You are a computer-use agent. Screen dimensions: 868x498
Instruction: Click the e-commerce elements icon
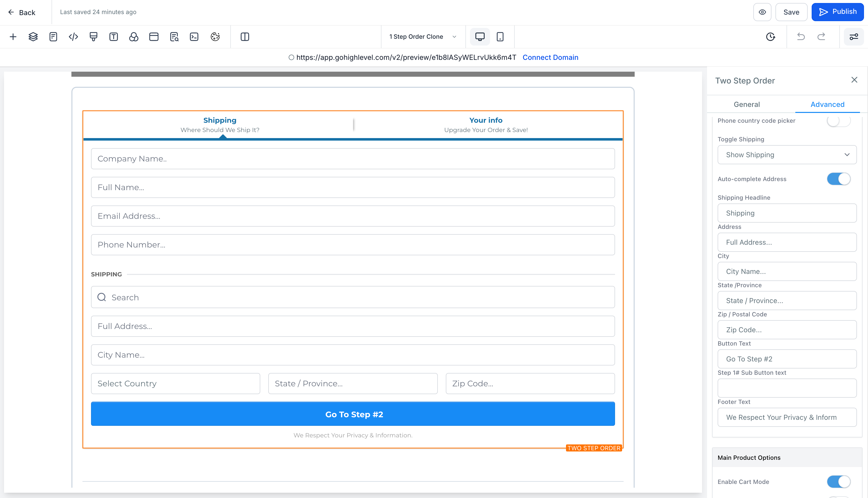coord(154,37)
